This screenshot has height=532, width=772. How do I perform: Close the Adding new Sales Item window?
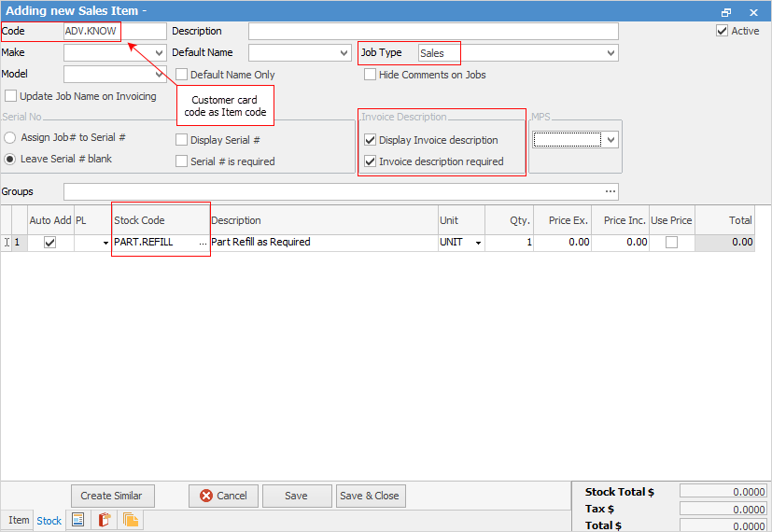coord(753,12)
